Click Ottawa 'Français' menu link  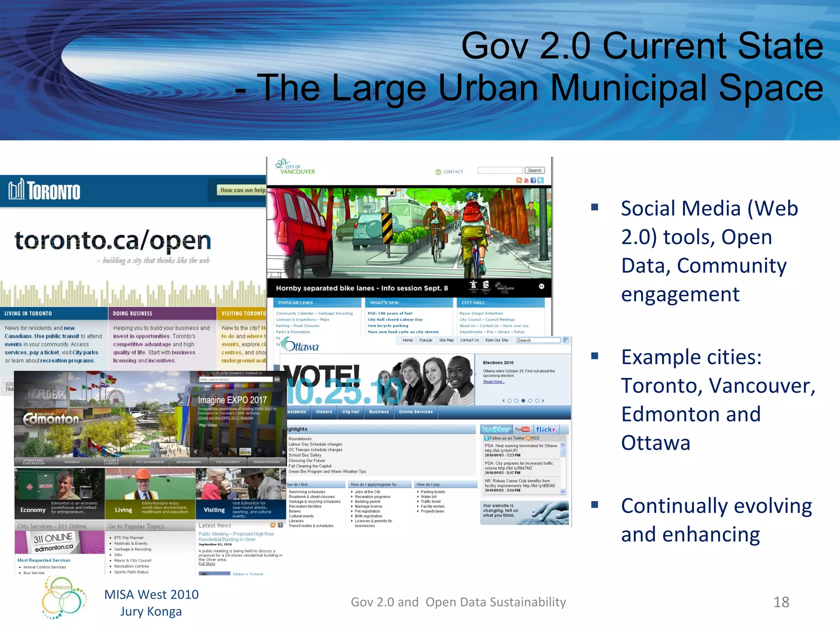(426, 340)
